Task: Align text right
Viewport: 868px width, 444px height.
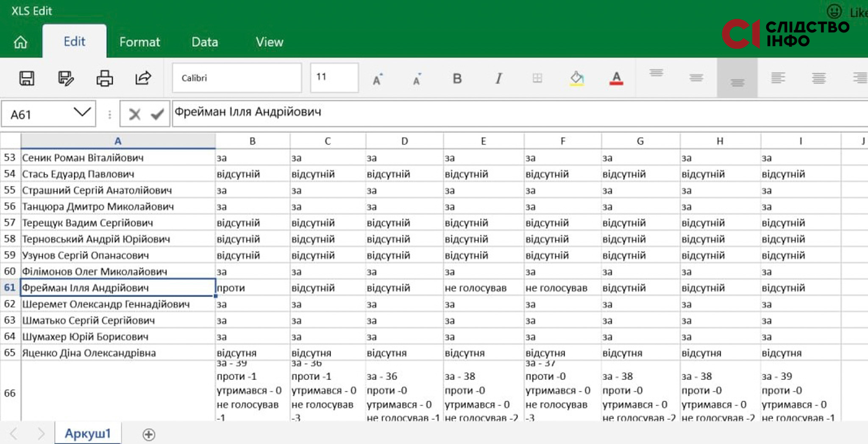Action: pyautogui.click(x=860, y=78)
